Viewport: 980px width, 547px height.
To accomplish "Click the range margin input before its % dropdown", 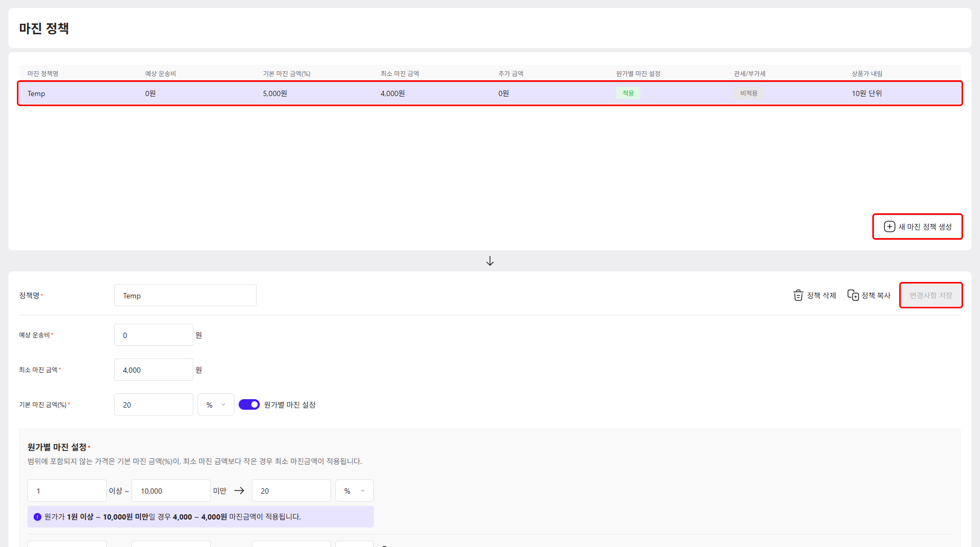I will (x=291, y=491).
